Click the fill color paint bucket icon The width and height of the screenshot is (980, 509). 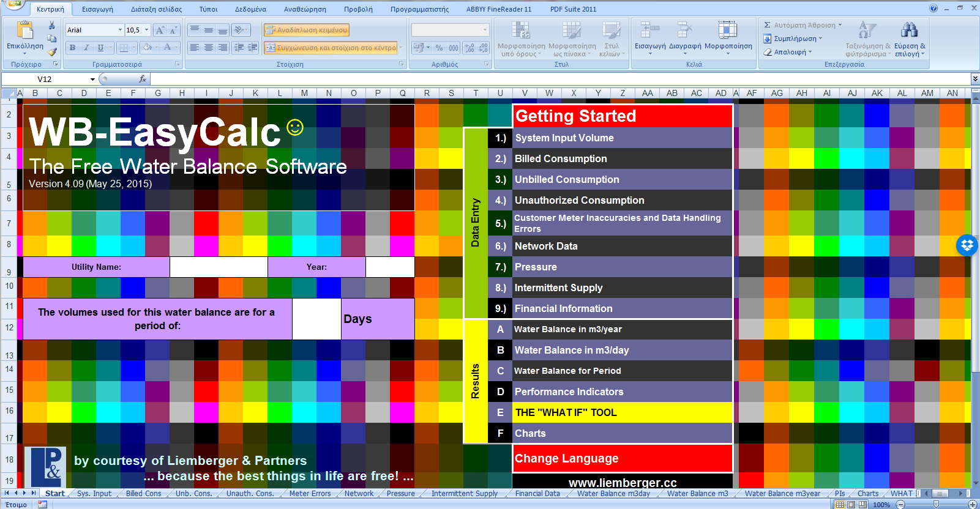(147, 47)
